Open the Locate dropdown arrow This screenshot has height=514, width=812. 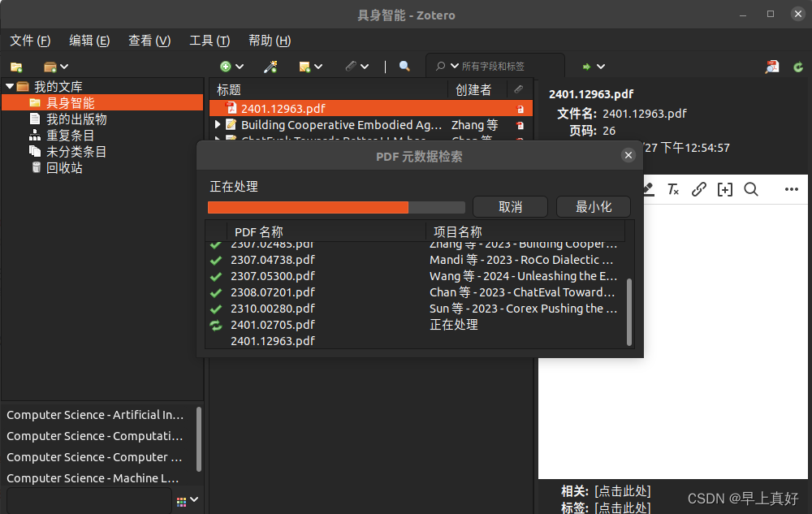coord(601,67)
